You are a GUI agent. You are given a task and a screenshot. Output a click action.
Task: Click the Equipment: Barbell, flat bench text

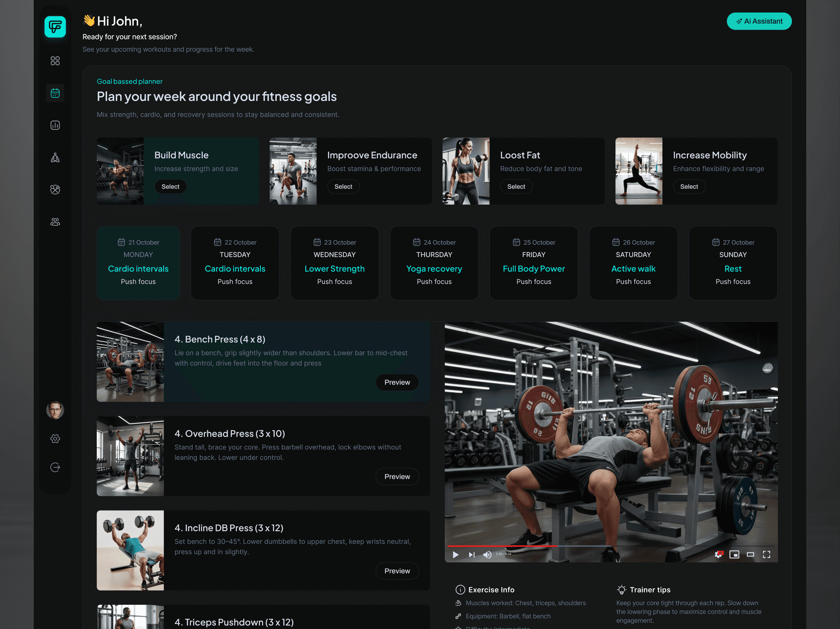[508, 616]
